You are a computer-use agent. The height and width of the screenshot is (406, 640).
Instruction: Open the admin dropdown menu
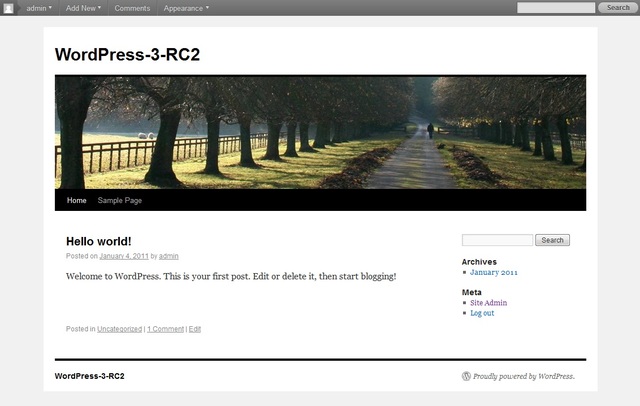[x=39, y=8]
